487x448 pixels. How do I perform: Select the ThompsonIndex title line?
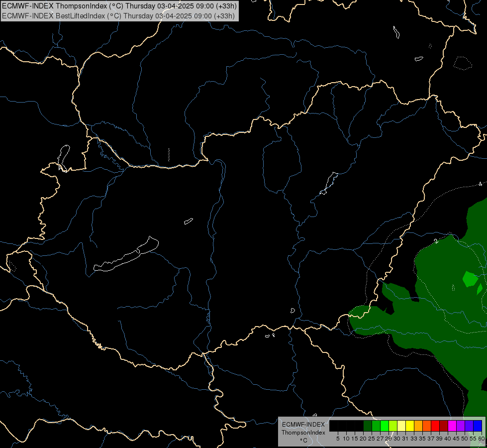[119, 6]
